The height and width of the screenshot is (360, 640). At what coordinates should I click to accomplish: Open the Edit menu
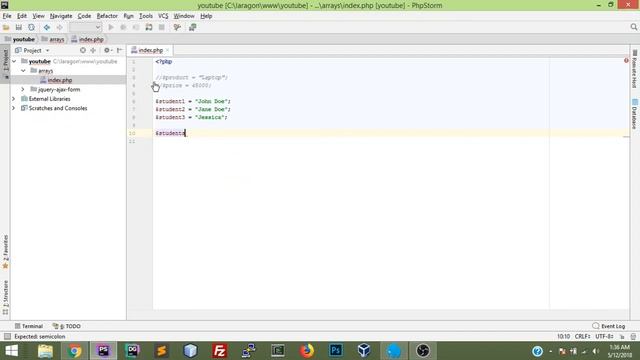click(22, 16)
